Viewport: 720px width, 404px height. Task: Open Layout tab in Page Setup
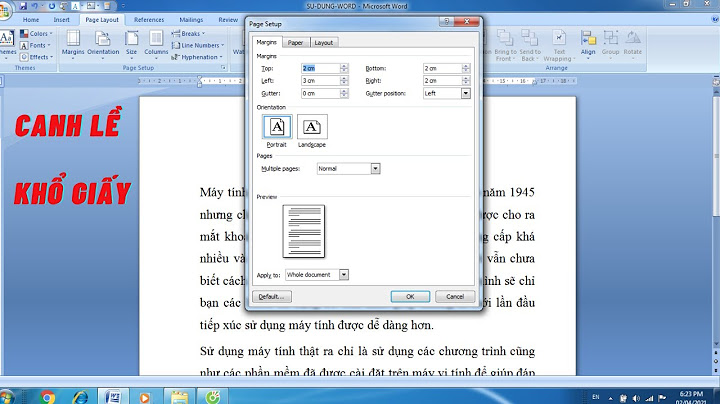coord(324,42)
